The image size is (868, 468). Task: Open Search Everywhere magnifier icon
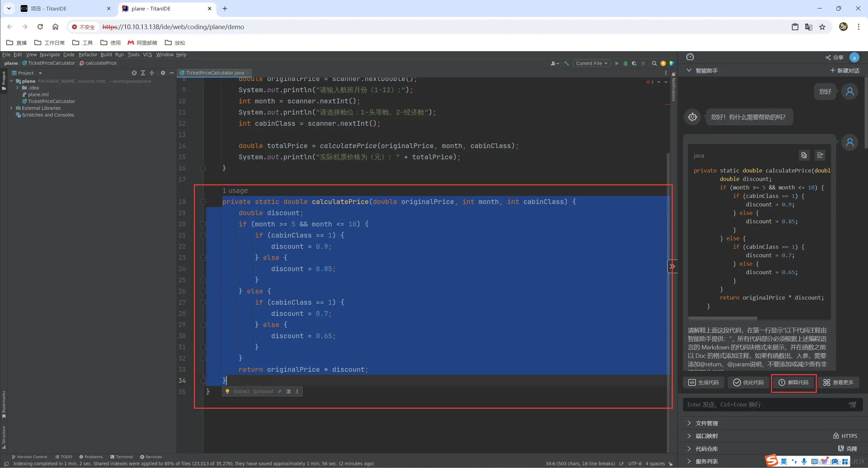pyautogui.click(x=654, y=63)
